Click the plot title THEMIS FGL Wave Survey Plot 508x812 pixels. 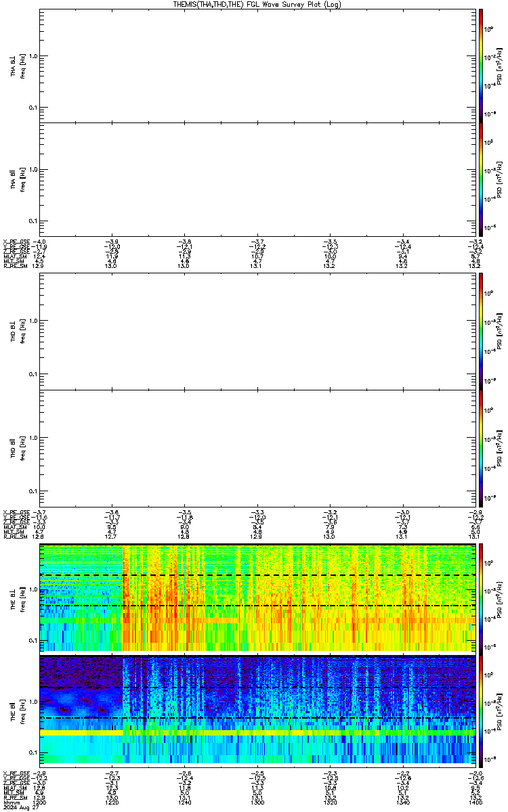257,4
